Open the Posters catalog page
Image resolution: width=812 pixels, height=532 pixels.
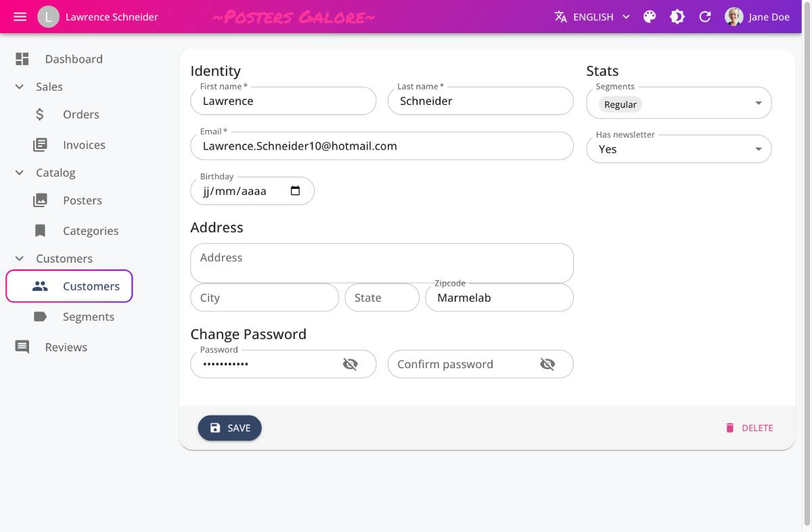[x=82, y=200]
